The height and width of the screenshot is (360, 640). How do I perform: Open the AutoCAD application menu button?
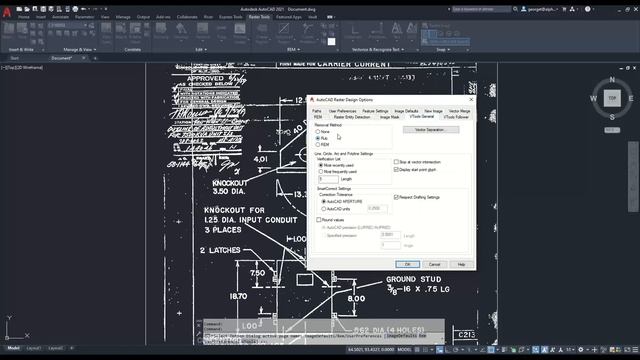(7, 12)
